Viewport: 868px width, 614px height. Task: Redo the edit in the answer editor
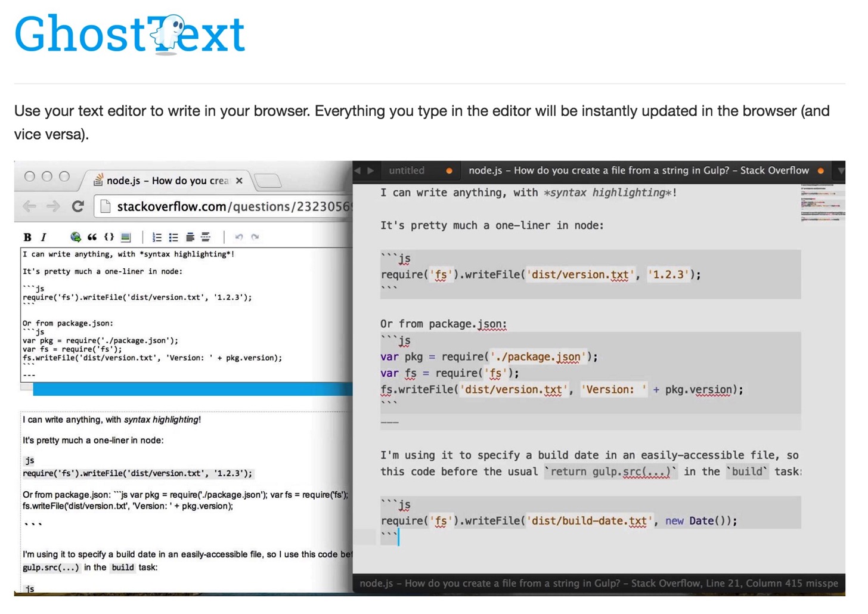click(x=255, y=237)
